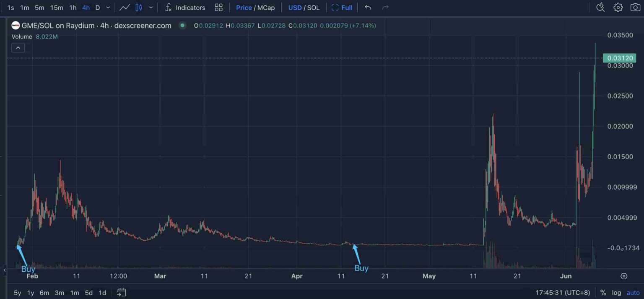Image resolution: width=644 pixels, height=299 pixels.
Task: Enable log scale on the price axis
Action: click(616, 292)
